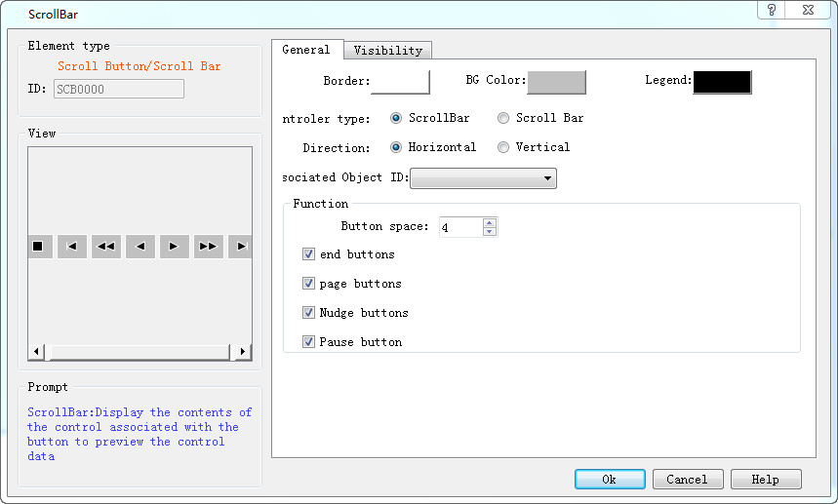Click the help question mark title button
Screen dimensions: 838x504
772,10
